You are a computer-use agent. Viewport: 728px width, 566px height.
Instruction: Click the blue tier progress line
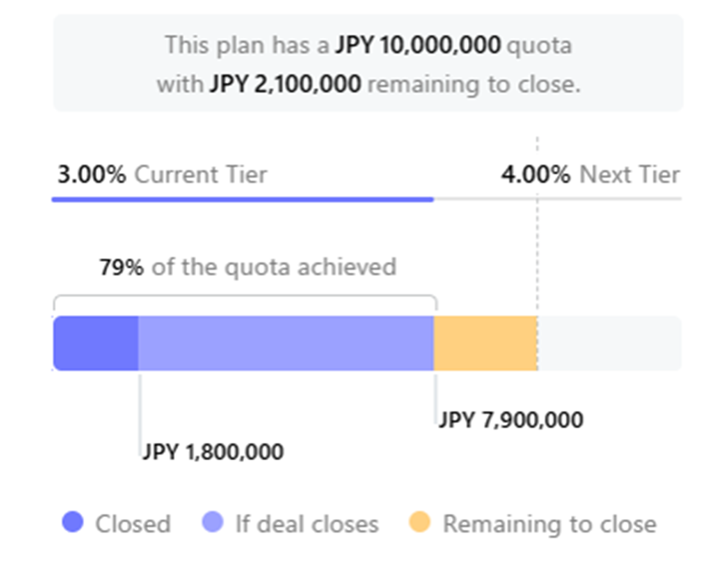[243, 199]
